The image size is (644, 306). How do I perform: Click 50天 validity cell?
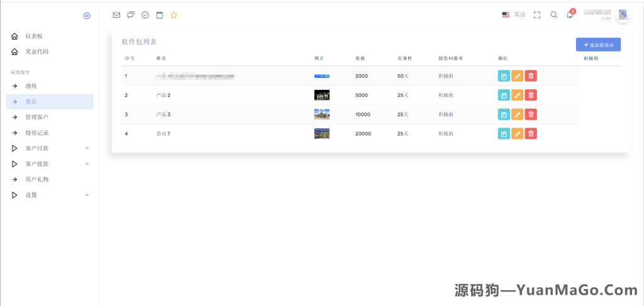pos(402,76)
